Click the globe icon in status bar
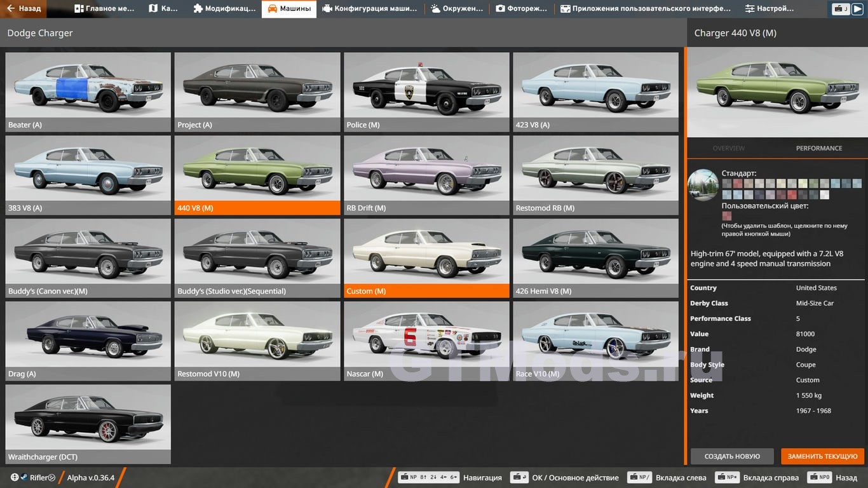Viewport: 868px width, 488px height. pyautogui.click(x=15, y=477)
